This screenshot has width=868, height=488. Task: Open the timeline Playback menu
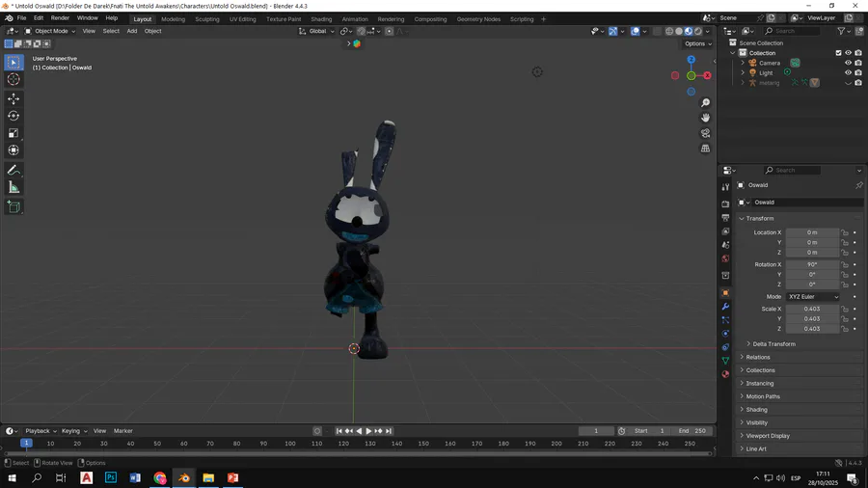41,431
